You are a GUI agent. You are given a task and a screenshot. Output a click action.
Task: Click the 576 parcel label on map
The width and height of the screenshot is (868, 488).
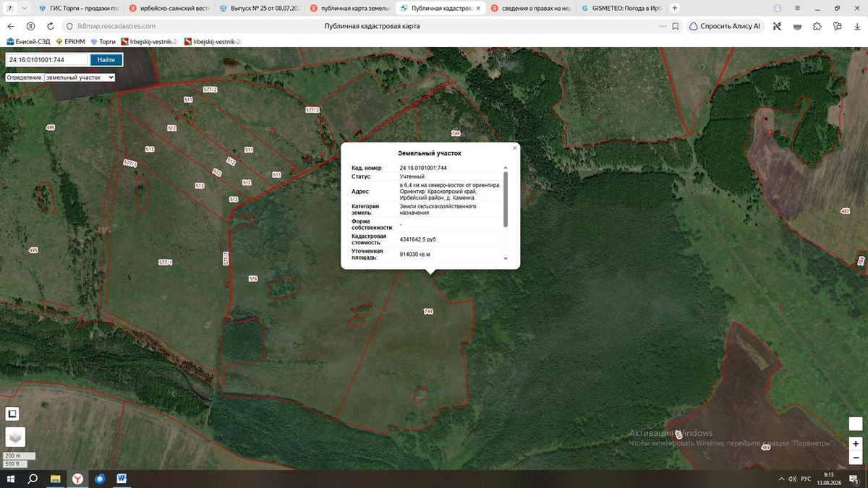252,278
